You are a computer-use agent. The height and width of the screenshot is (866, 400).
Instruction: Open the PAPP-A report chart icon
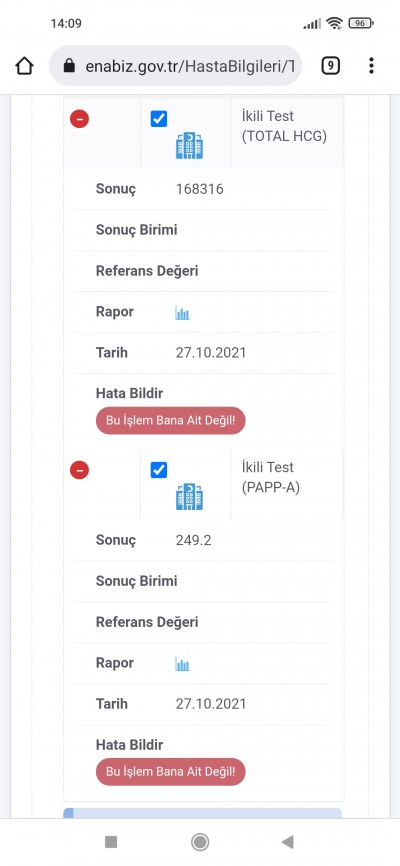[x=182, y=664]
